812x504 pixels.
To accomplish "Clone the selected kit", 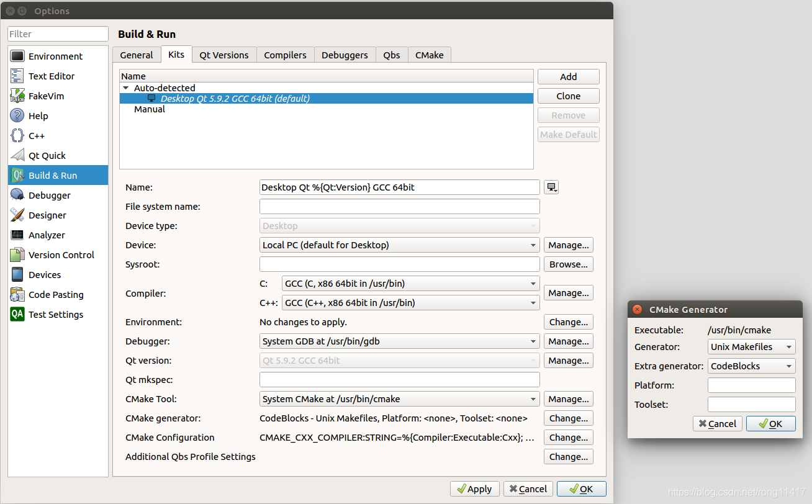I will coord(568,96).
